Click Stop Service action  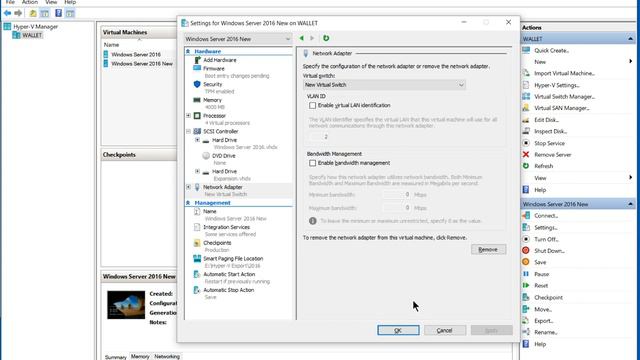tap(549, 143)
